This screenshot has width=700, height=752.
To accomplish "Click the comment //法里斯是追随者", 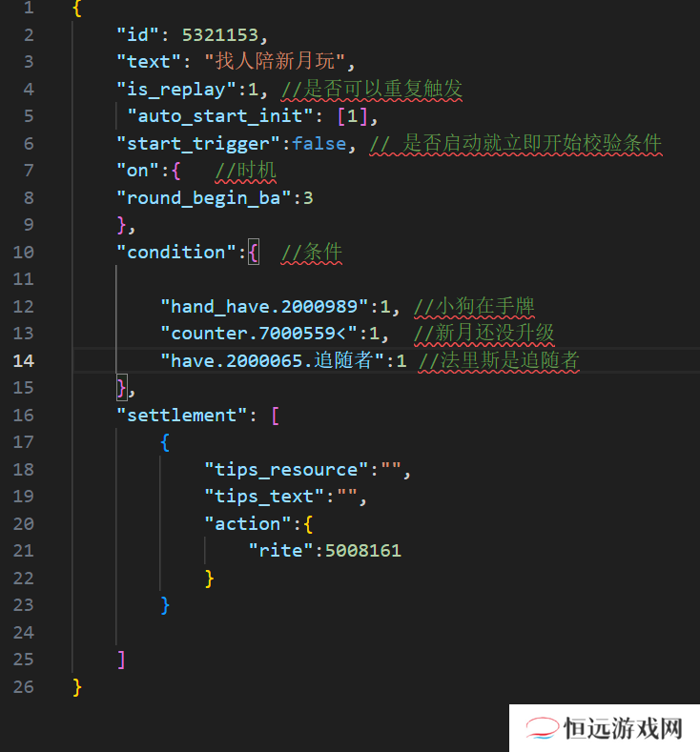I will tap(499, 360).
